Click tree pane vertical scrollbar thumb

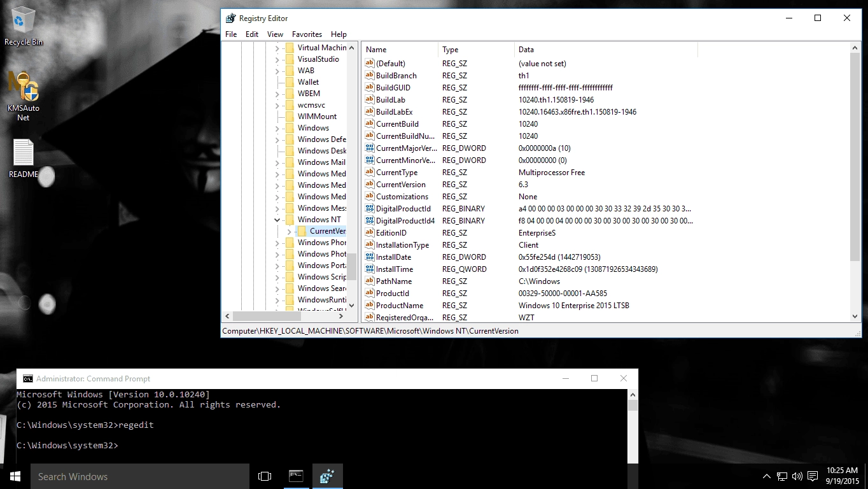[351, 266]
